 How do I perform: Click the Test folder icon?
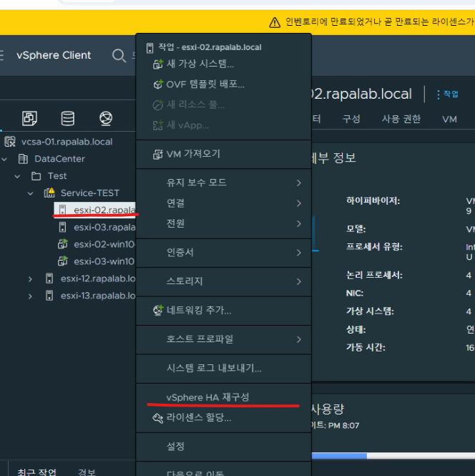pyautogui.click(x=36, y=176)
